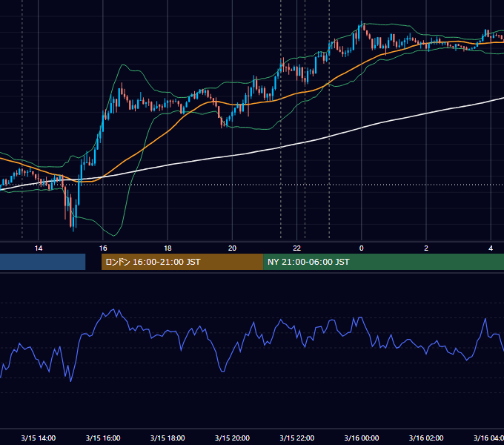Image resolution: width=504 pixels, height=445 pixels.
Task: Click the '2' hour label on upper axis
Action: (x=426, y=248)
